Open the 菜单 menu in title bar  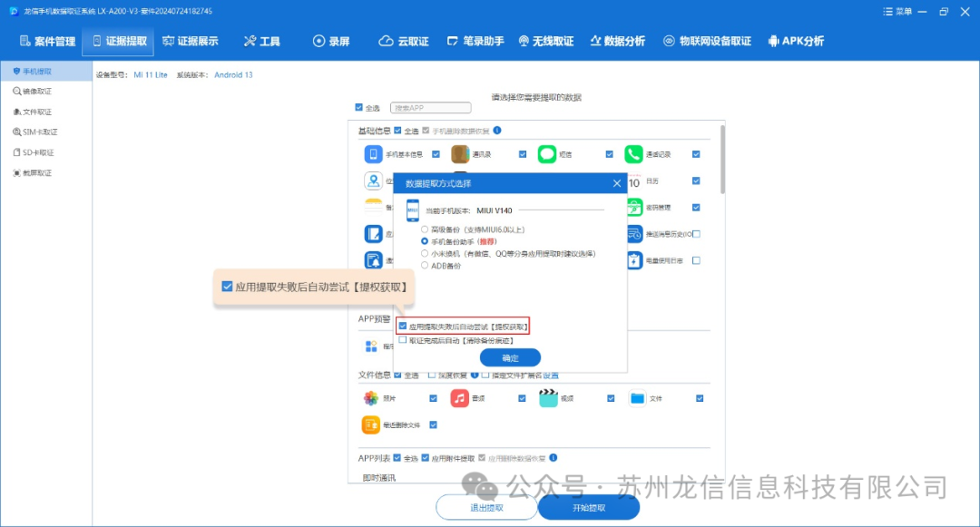pos(897,11)
